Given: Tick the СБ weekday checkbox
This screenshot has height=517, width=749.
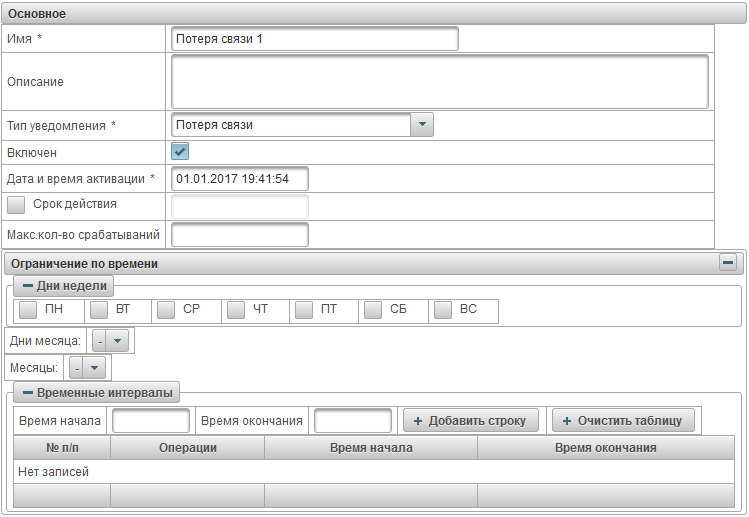Looking at the screenshot, I should [x=373, y=310].
